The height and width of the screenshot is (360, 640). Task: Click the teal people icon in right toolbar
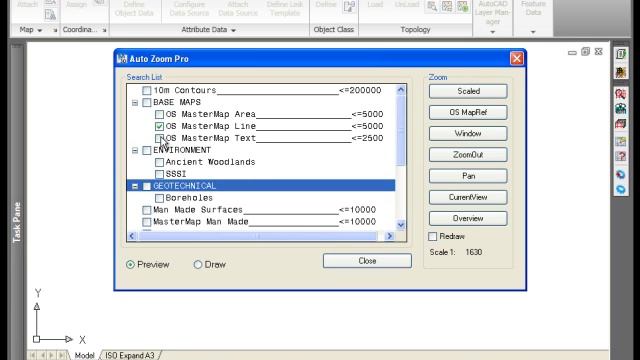coord(621,109)
